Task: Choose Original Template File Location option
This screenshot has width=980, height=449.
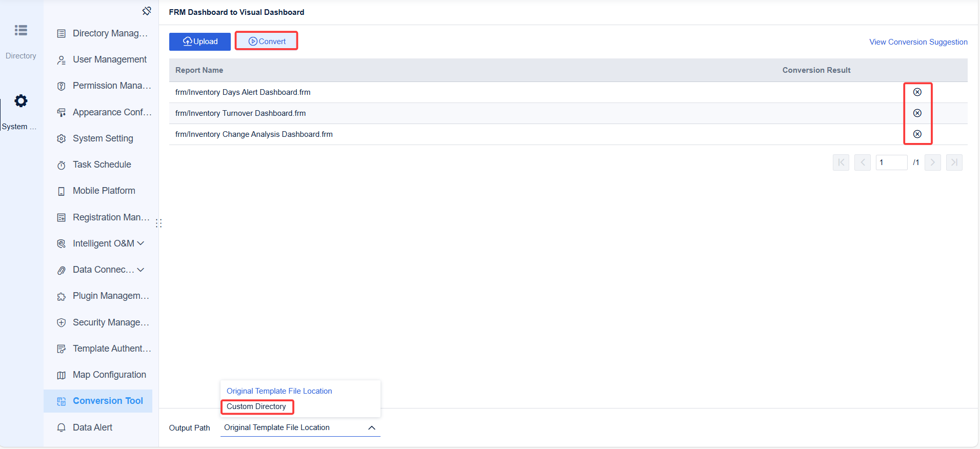Action: (279, 391)
